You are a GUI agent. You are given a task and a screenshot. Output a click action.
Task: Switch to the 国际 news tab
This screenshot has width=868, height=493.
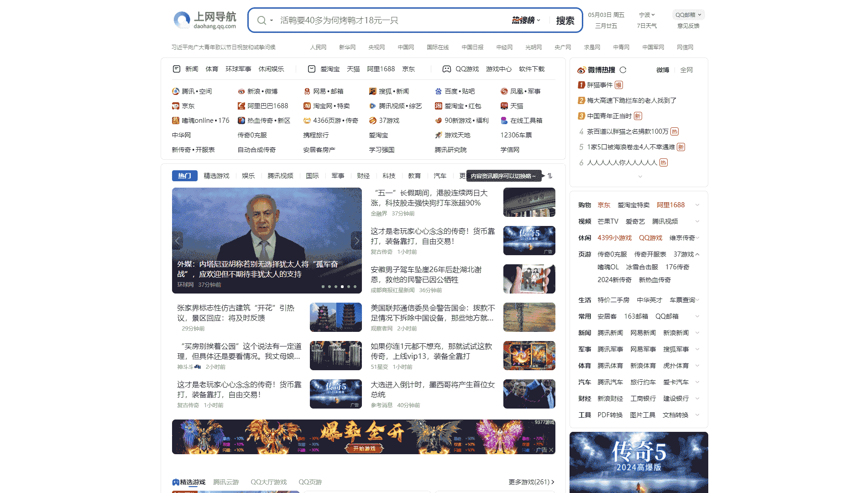click(x=312, y=176)
